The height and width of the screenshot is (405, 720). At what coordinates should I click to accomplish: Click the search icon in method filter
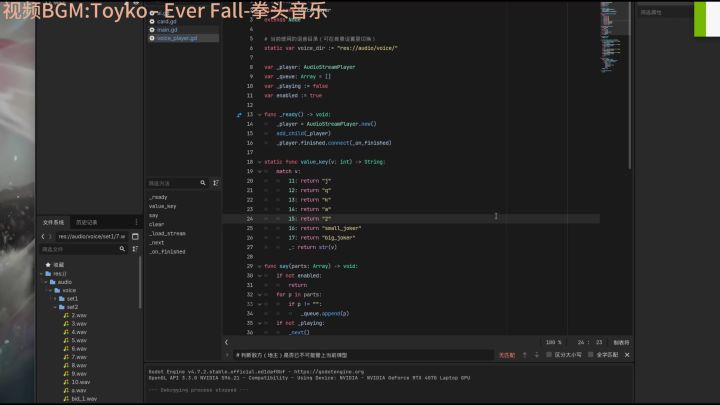[203, 183]
